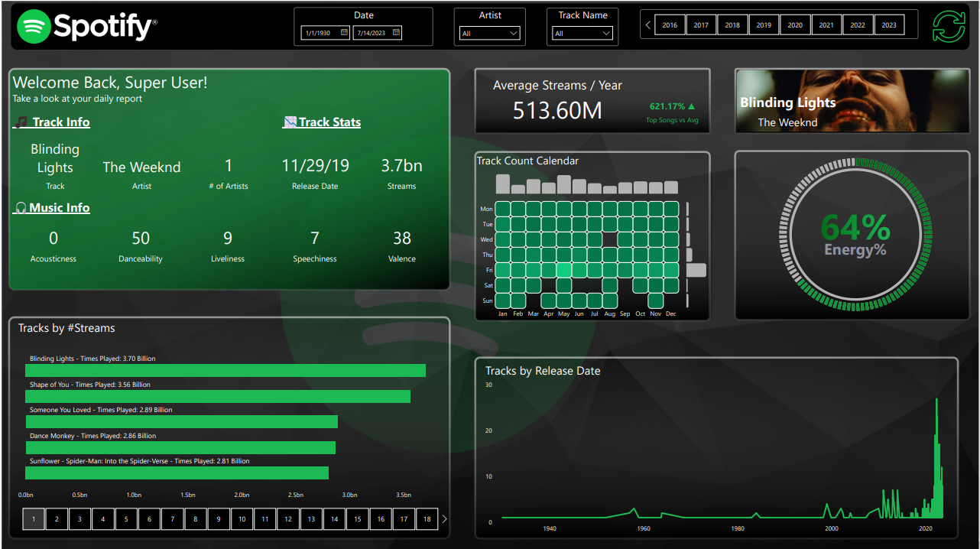Click the Spotify logo icon

tap(34, 27)
